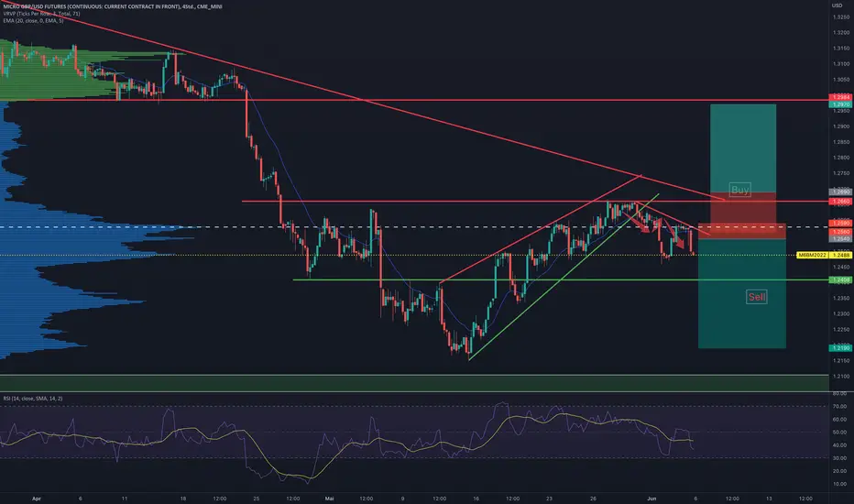
Task: Click the 70.00 RSI axis label
Action: 839,407
